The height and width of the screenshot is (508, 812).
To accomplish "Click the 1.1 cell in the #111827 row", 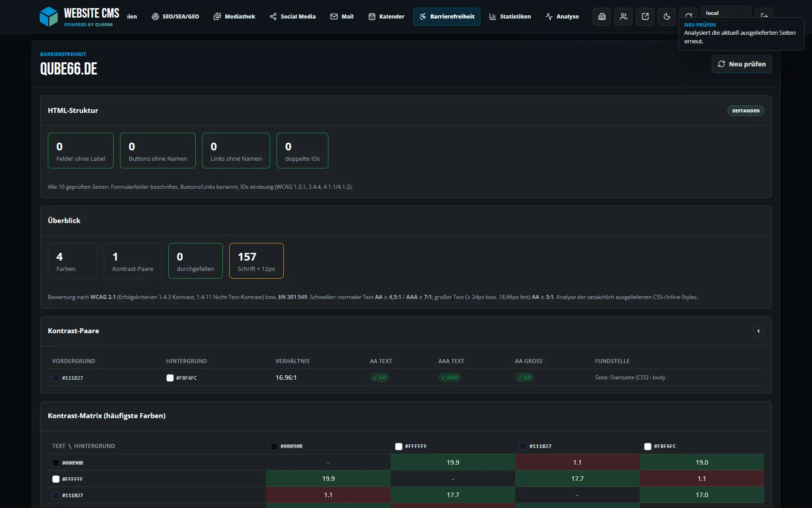I will pos(328,495).
